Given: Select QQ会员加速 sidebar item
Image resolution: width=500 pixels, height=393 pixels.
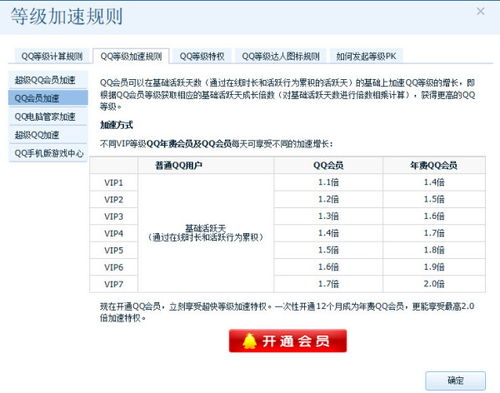Looking at the screenshot, I should click(48, 98).
